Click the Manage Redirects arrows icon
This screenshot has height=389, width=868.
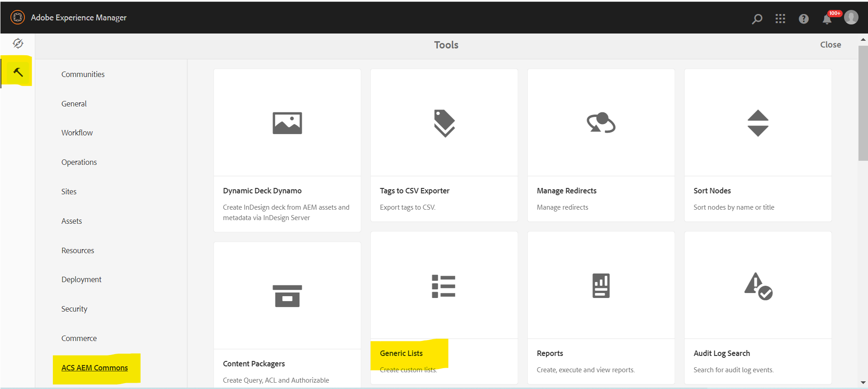601,123
